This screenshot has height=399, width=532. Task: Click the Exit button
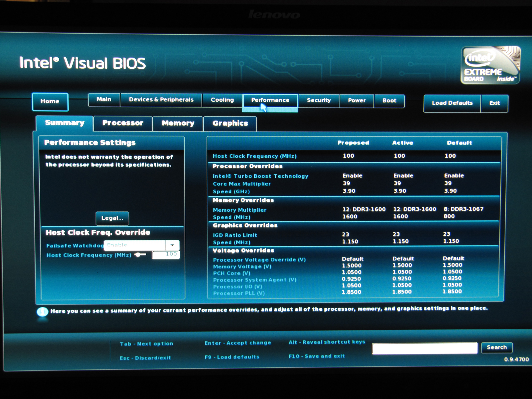click(494, 103)
